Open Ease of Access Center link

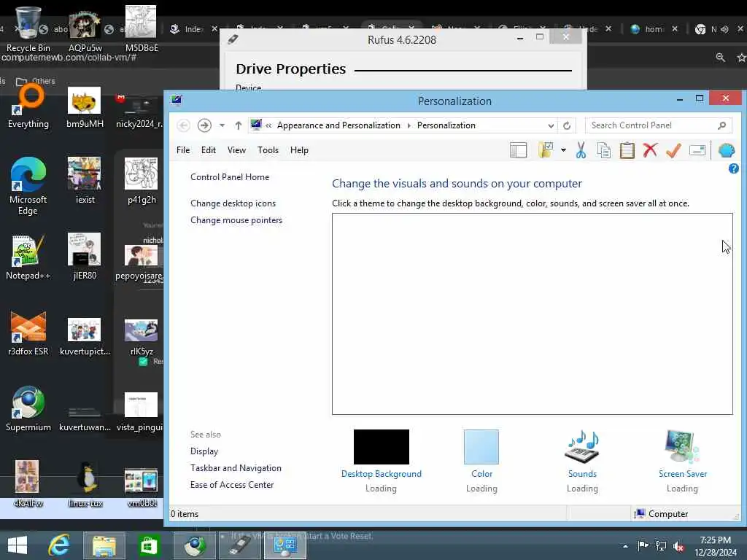pos(232,485)
